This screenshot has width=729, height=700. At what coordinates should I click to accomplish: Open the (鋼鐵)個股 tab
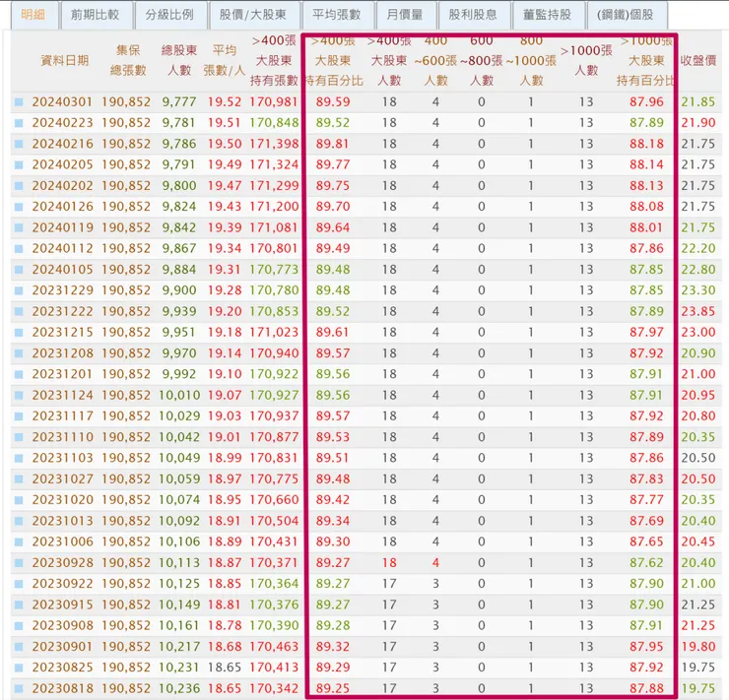[626, 15]
